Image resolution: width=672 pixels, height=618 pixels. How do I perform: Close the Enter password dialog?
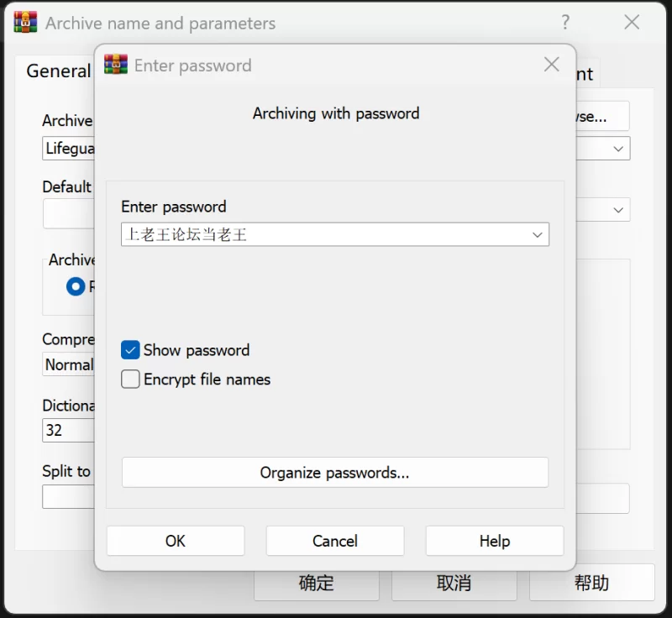[x=552, y=65]
